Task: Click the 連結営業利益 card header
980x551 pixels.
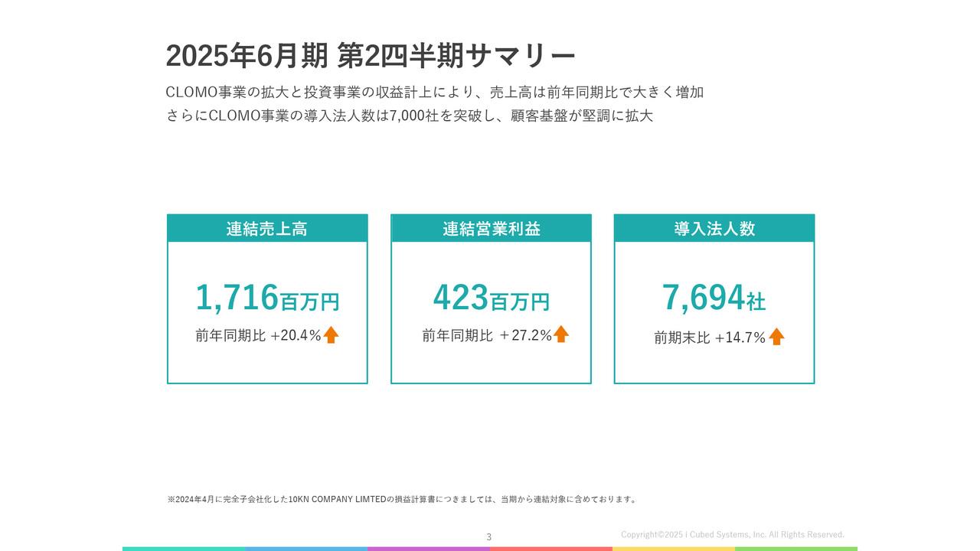Action: (491, 228)
